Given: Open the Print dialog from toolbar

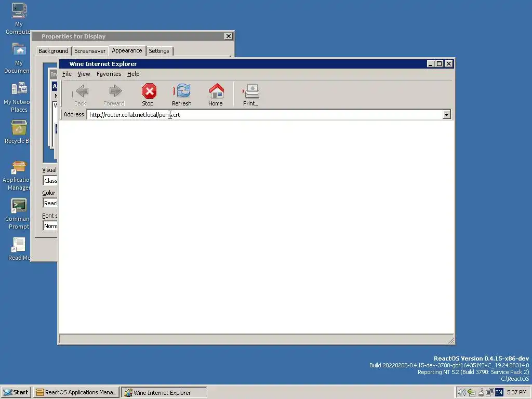Looking at the screenshot, I should (x=251, y=95).
